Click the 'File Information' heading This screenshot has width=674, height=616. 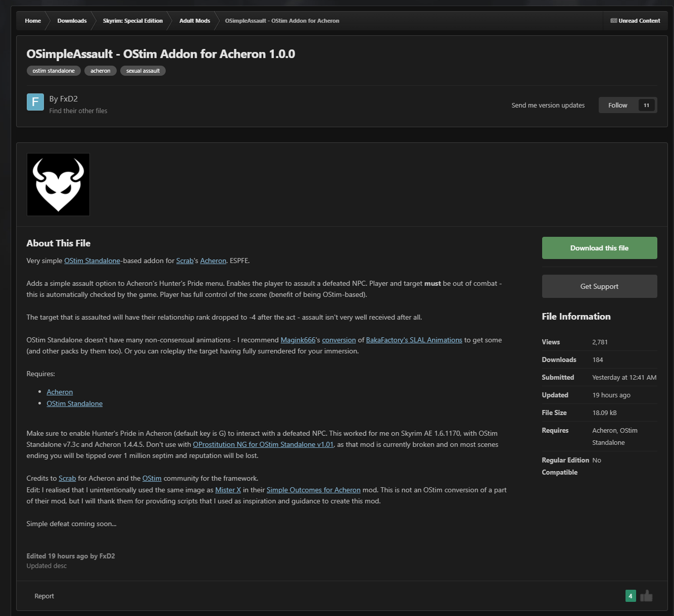tap(576, 317)
